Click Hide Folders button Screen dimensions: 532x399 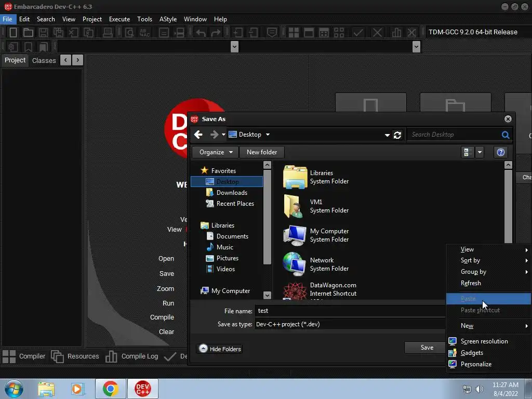(x=220, y=349)
